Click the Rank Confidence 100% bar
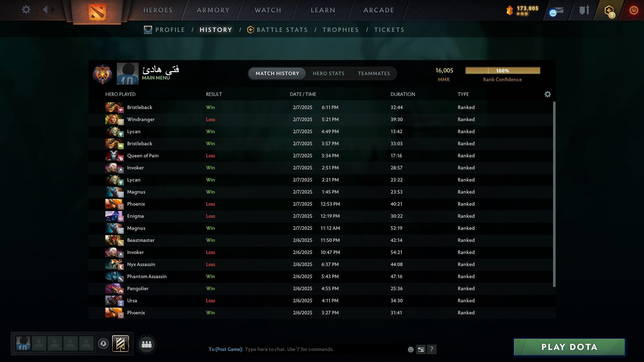Screen dimensions: 644x362 503,70
